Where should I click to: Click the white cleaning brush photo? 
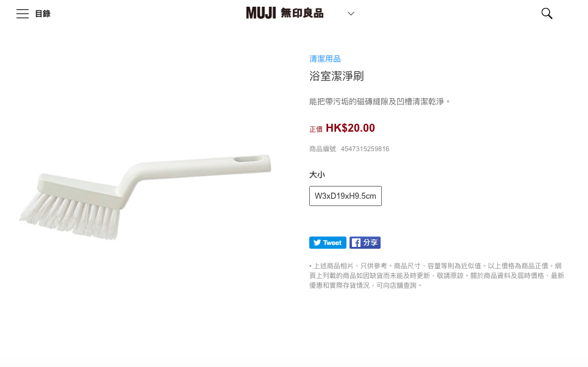click(145, 196)
